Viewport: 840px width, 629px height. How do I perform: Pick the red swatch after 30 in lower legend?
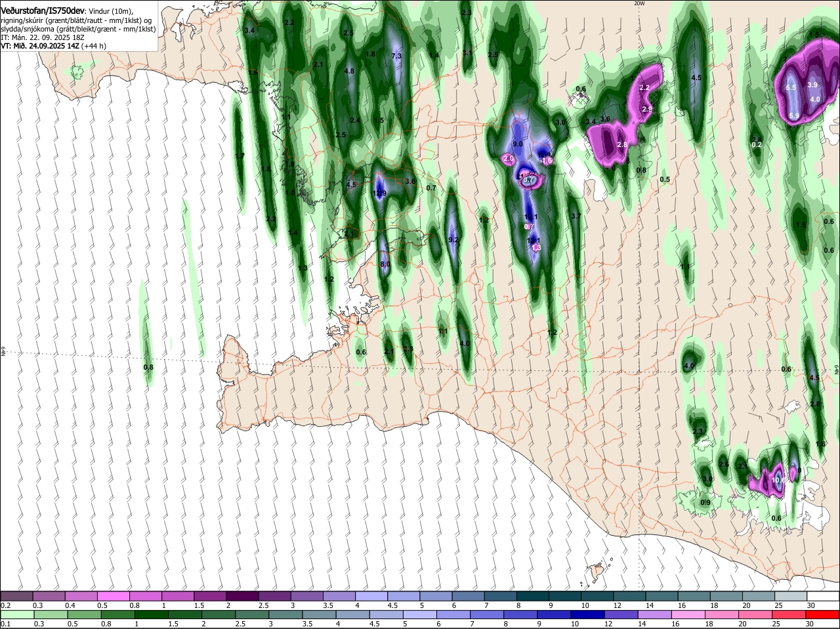[823, 614]
